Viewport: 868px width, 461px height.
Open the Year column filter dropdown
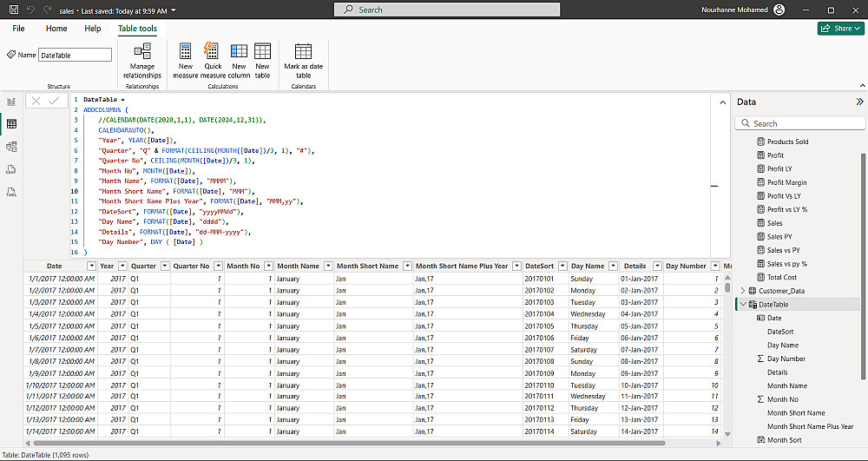tap(122, 267)
